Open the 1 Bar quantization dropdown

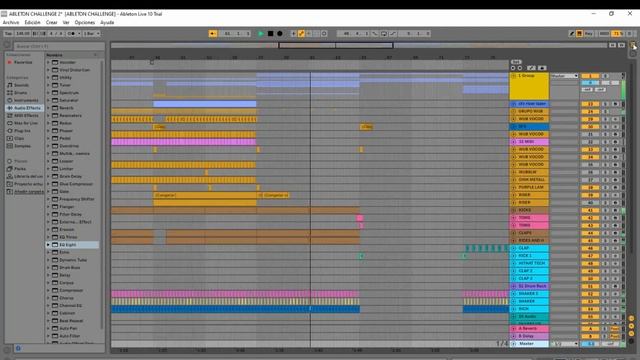(x=91, y=33)
